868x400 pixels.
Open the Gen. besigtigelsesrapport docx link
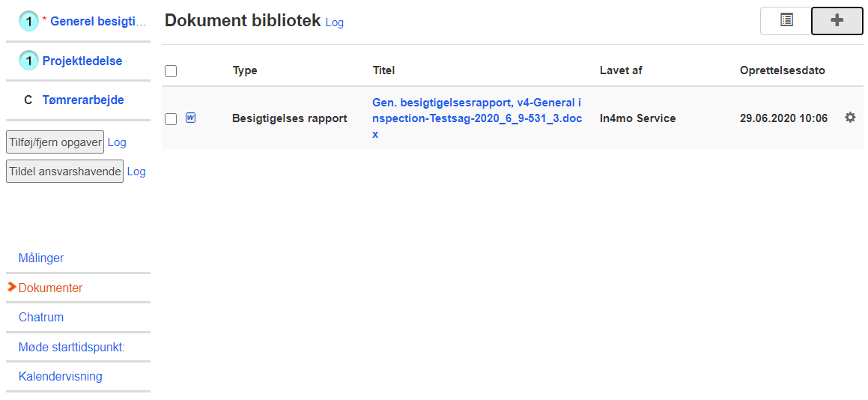476,118
